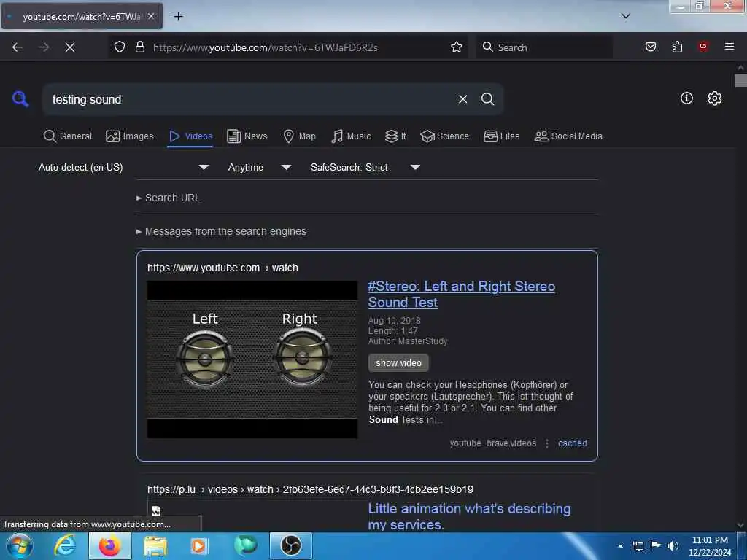Go back with the browser arrow
747x560 pixels.
point(18,47)
